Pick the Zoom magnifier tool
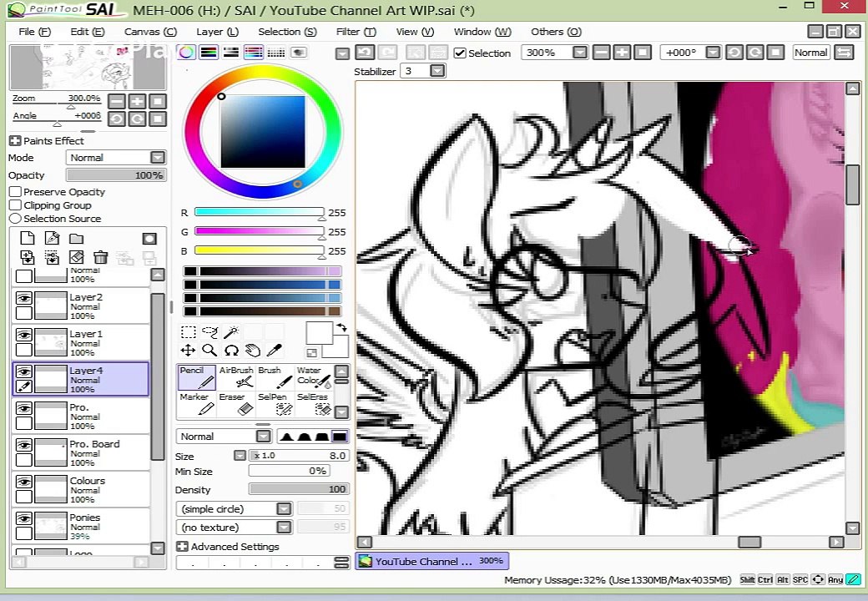The height and width of the screenshot is (601, 868). [209, 351]
